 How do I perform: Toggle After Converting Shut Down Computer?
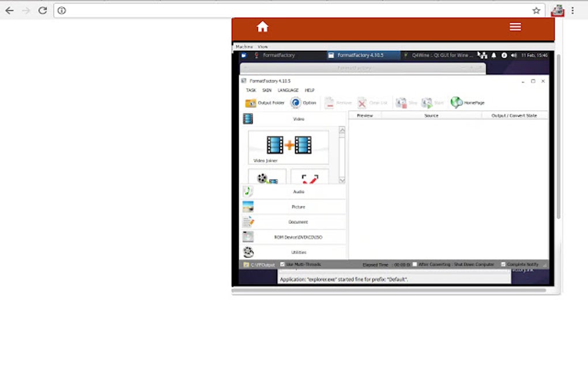point(414,264)
